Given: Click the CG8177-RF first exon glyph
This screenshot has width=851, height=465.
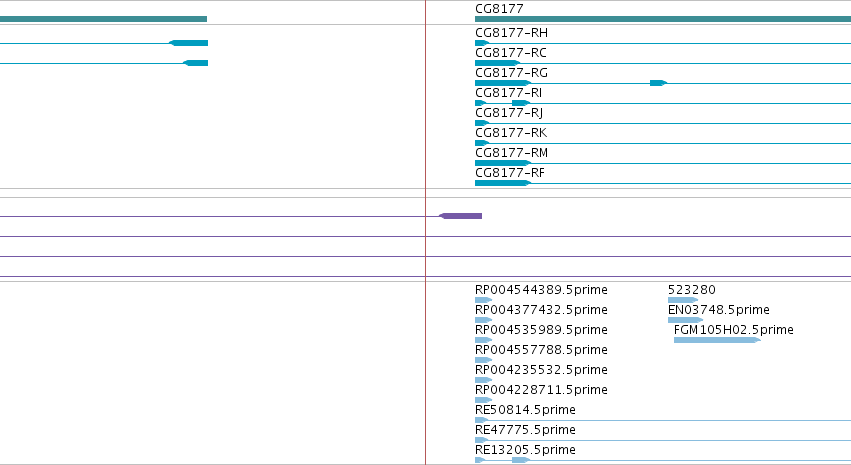Looking at the screenshot, I should pyautogui.click(x=503, y=183).
